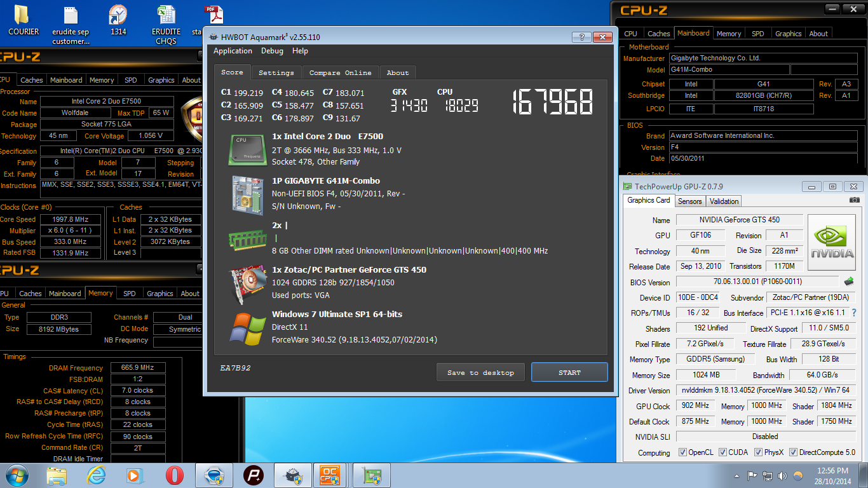The height and width of the screenshot is (488, 868).
Task: Open the About tab in Aquamark
Action: [x=398, y=72]
